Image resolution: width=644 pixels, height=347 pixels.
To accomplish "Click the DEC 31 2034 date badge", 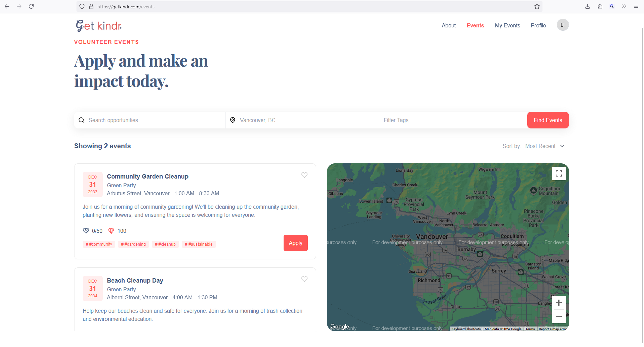I will (93, 289).
